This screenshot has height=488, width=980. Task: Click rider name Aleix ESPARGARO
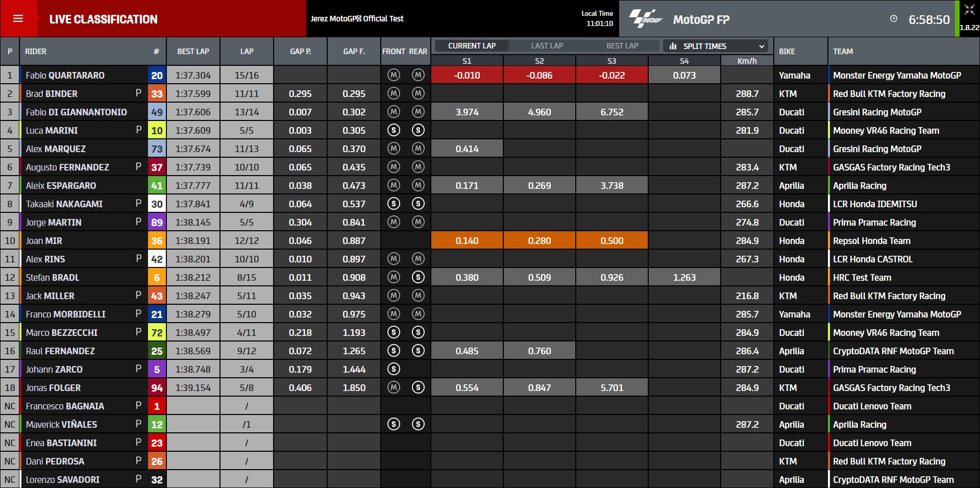point(61,186)
